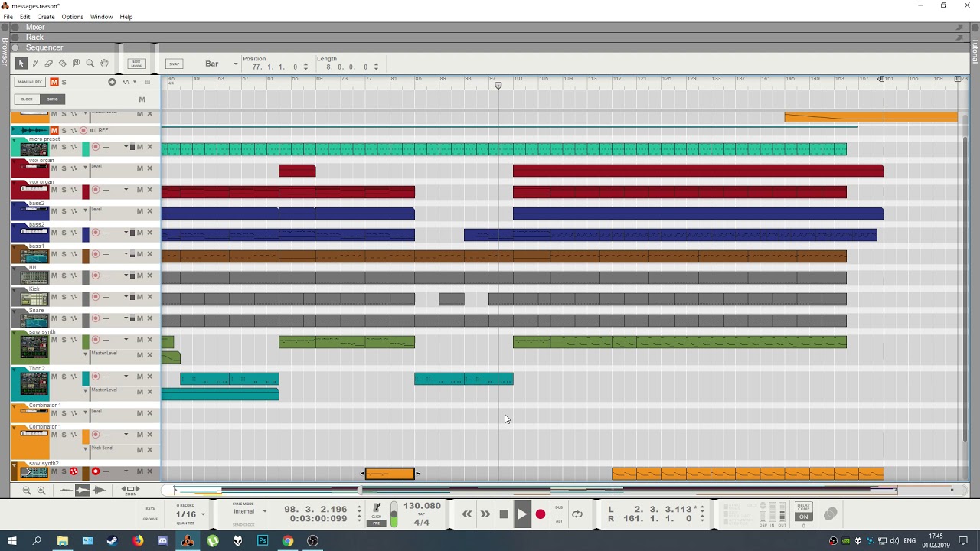Click the add track plus icon
Image resolution: width=980 pixels, height=551 pixels.
click(112, 82)
